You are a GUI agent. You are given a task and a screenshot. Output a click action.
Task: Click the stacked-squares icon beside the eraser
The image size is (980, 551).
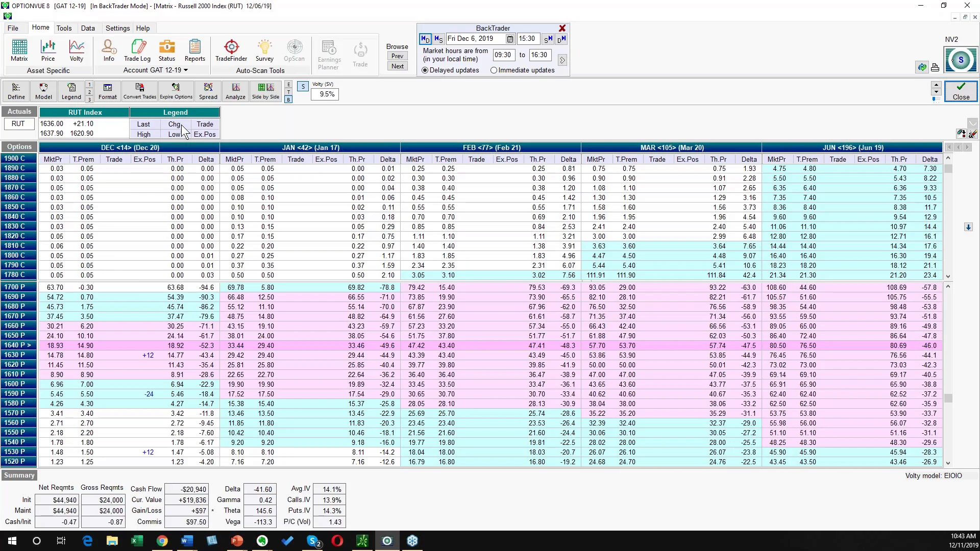[961, 134]
